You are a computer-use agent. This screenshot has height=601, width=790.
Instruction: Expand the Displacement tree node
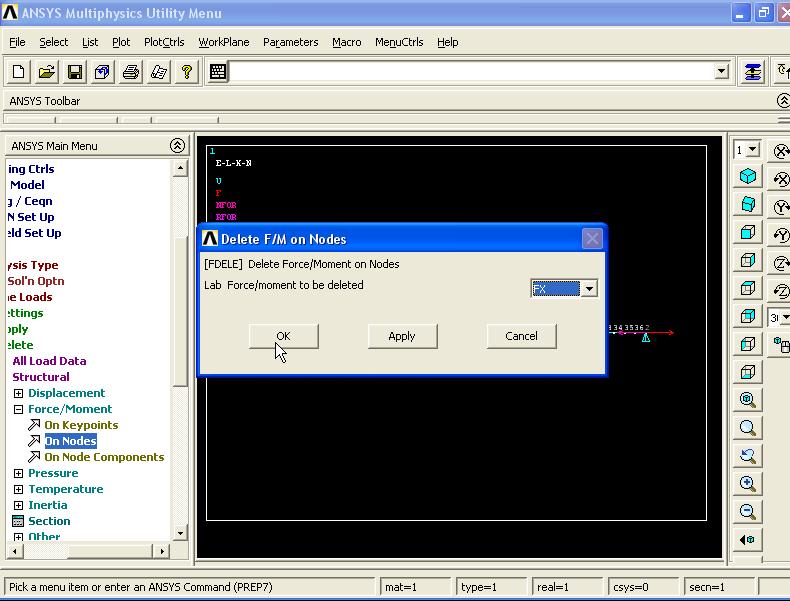pos(18,393)
